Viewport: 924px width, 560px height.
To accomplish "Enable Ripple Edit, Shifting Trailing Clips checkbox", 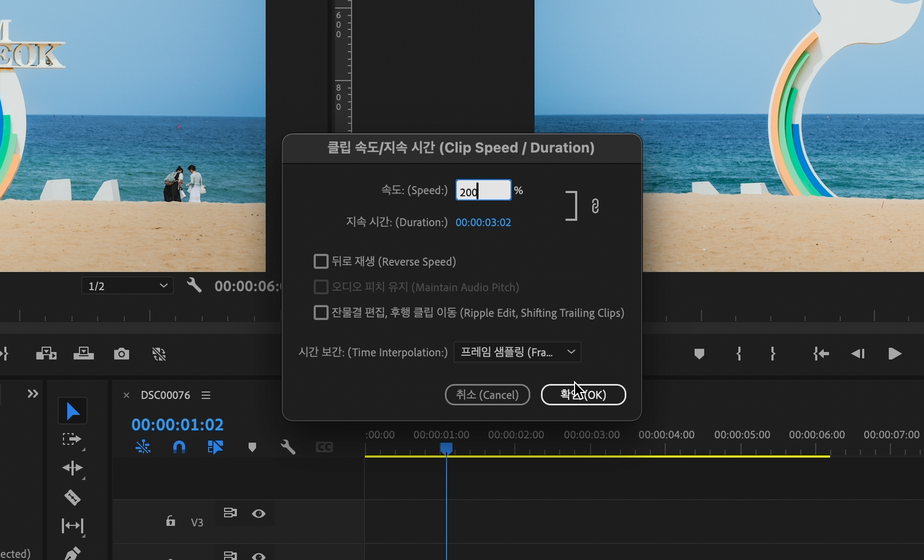I will point(321,313).
